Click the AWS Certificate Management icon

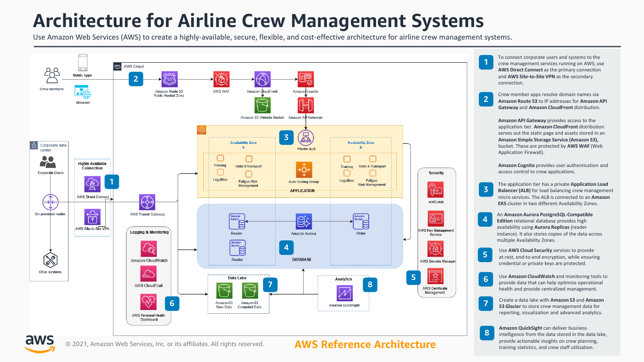coord(436,277)
